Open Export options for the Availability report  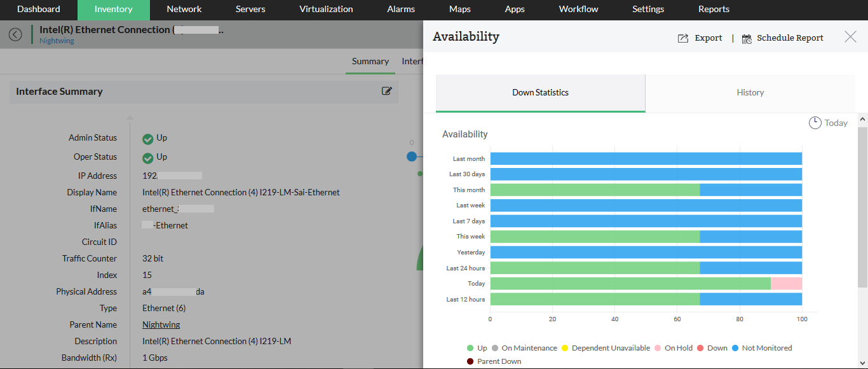700,38
